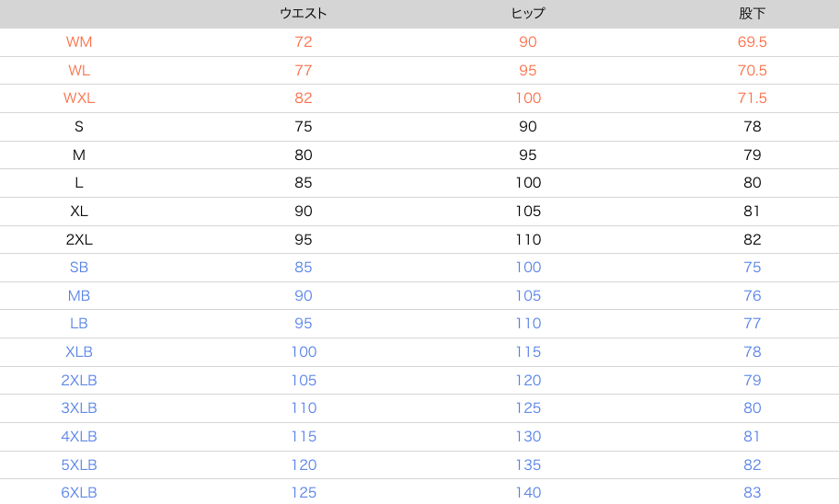Image resolution: width=839 pixels, height=504 pixels.
Task: Click the 3XLB size label
Action: click(79, 407)
